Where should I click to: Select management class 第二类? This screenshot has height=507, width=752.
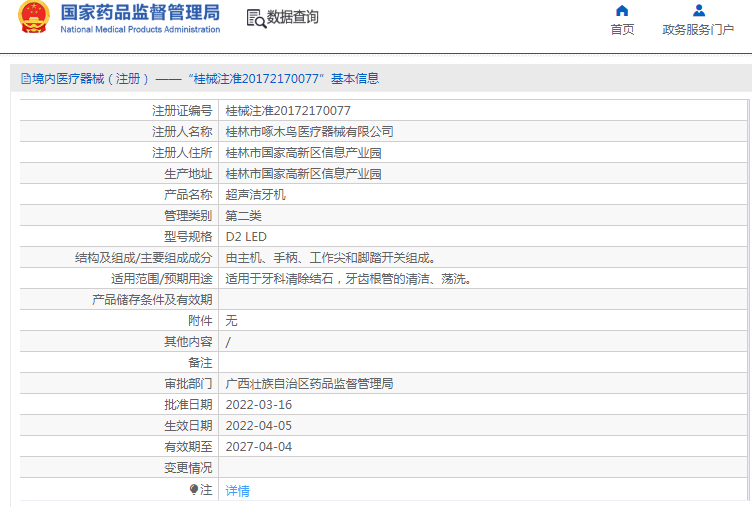tap(243, 216)
